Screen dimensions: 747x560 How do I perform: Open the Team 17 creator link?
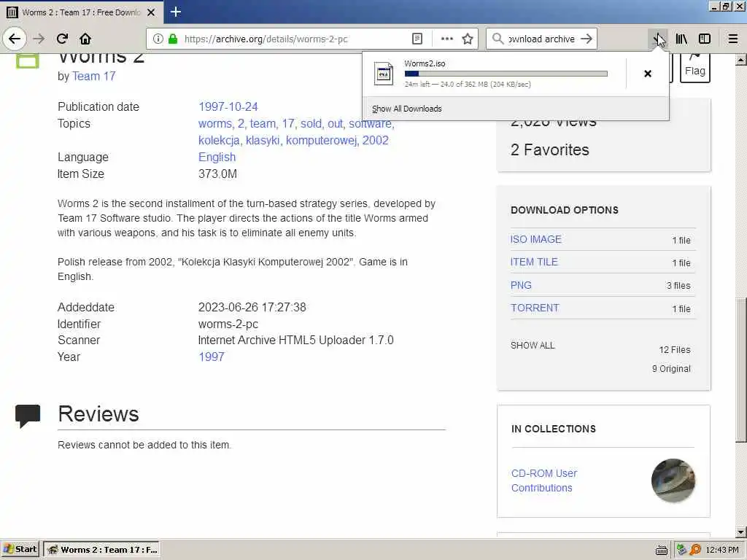point(94,76)
